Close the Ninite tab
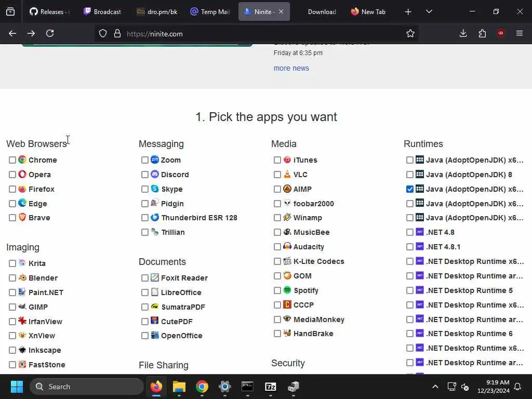The image size is (532, 399). pyautogui.click(x=281, y=11)
